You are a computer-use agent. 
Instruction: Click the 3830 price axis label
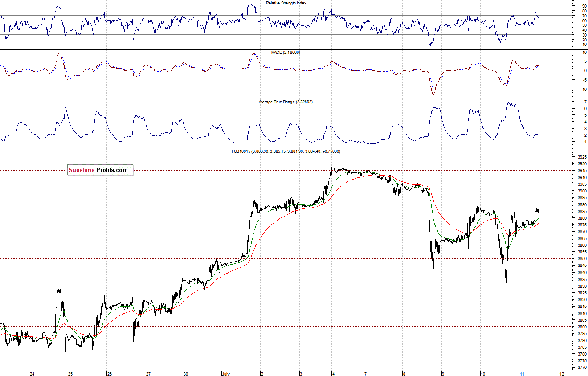[x=582, y=286]
